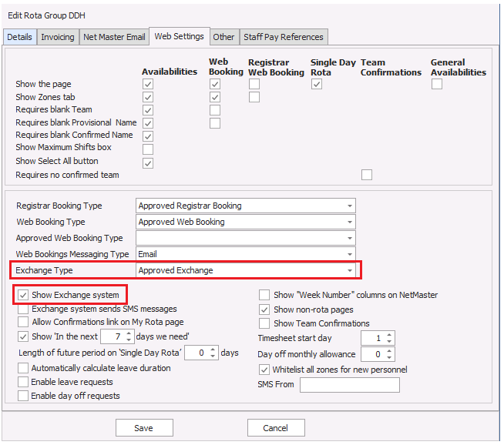Image resolution: width=504 pixels, height=445 pixels.
Task: Tick Requires no confirmed team checkbox
Action: coord(367,175)
